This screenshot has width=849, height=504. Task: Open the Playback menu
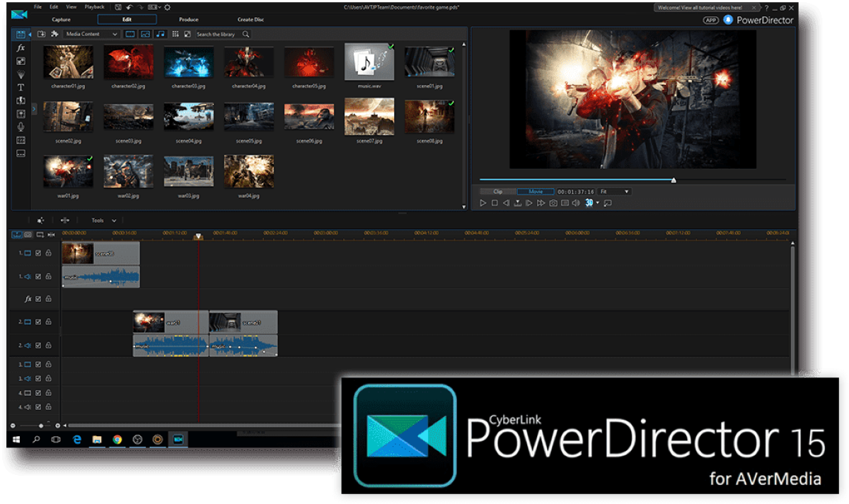(x=93, y=6)
